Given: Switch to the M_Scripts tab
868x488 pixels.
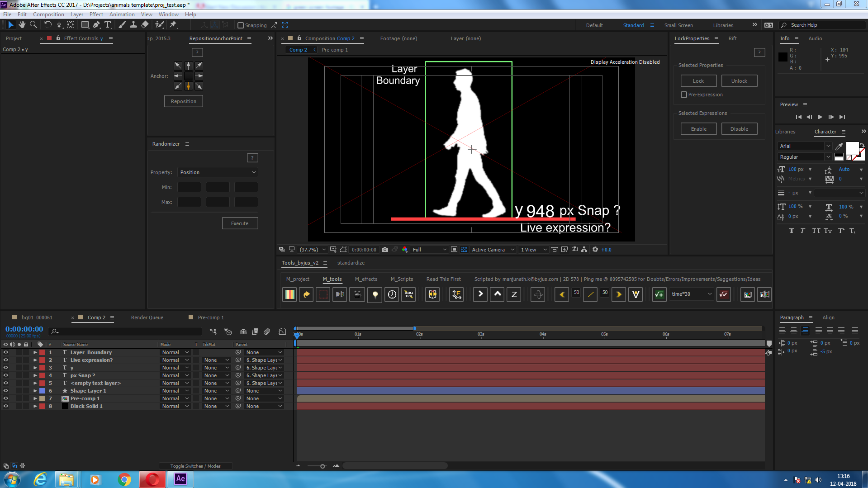Looking at the screenshot, I should tap(402, 279).
